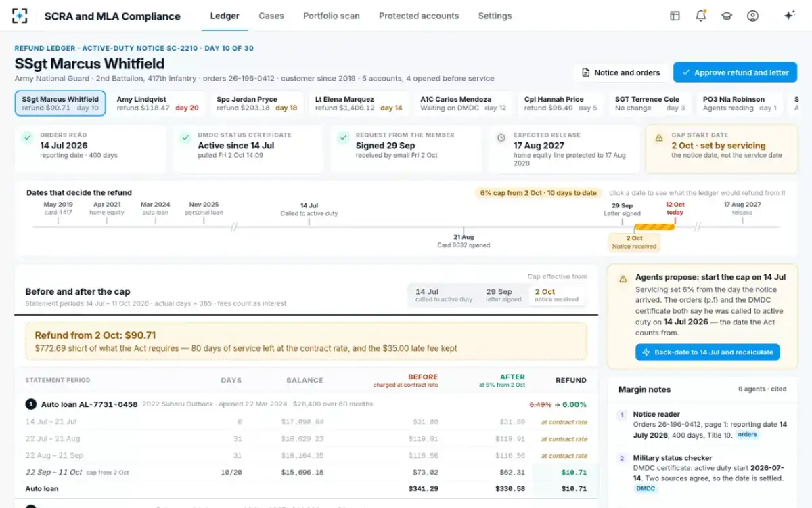Click the 8.49% → 6.00% rate label
This screenshot has width=812, height=508.
click(x=558, y=404)
